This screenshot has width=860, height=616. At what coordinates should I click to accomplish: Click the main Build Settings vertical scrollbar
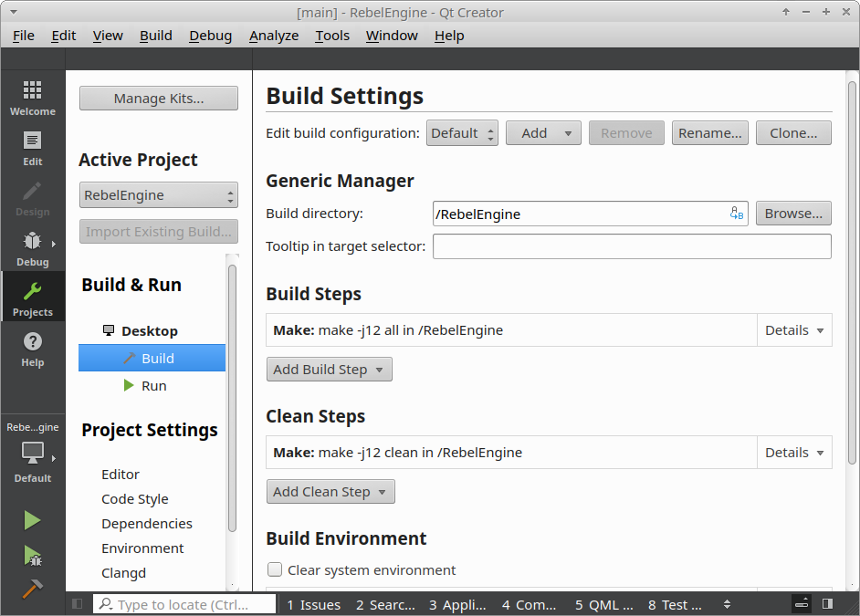[x=852, y=273]
